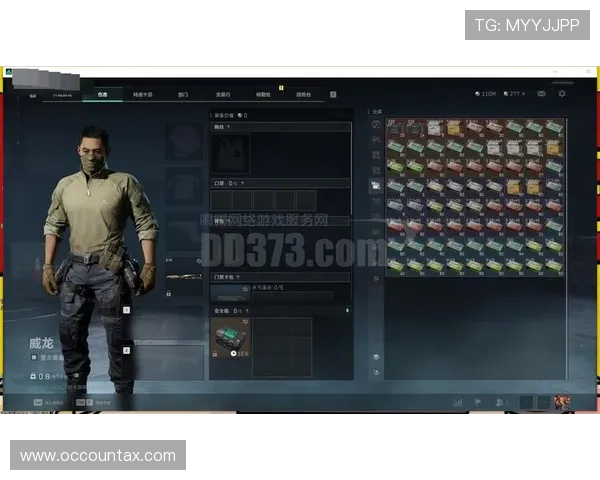The width and height of the screenshot is (600, 480).
Task: Select the topmost warehouse sidebar category icon
Action: 376,124
